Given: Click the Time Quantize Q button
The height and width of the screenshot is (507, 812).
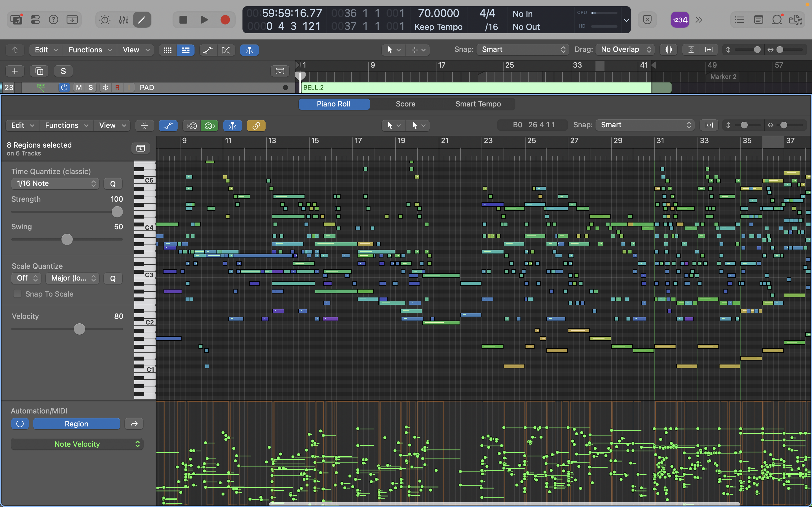Looking at the screenshot, I should [113, 184].
